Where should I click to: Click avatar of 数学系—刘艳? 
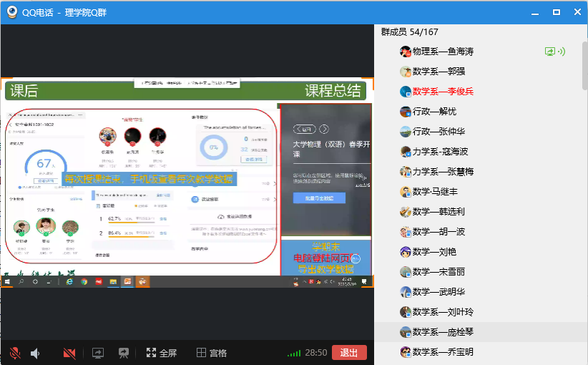[406, 252]
